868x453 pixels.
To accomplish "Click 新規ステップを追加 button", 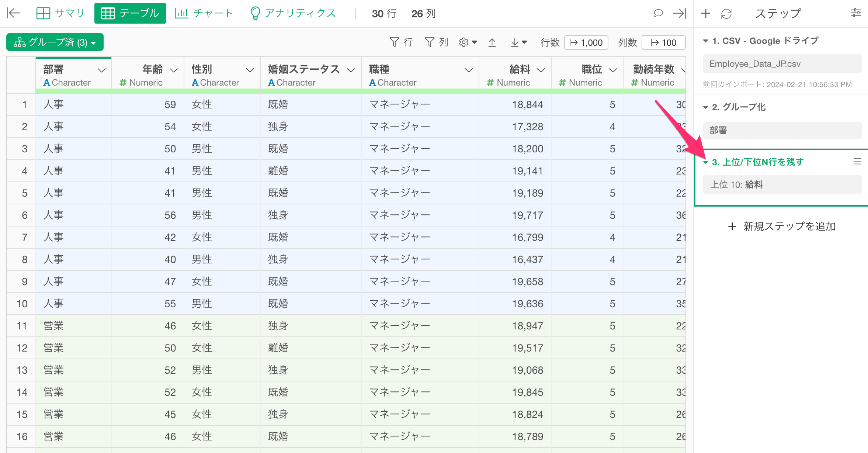I will 782,226.
